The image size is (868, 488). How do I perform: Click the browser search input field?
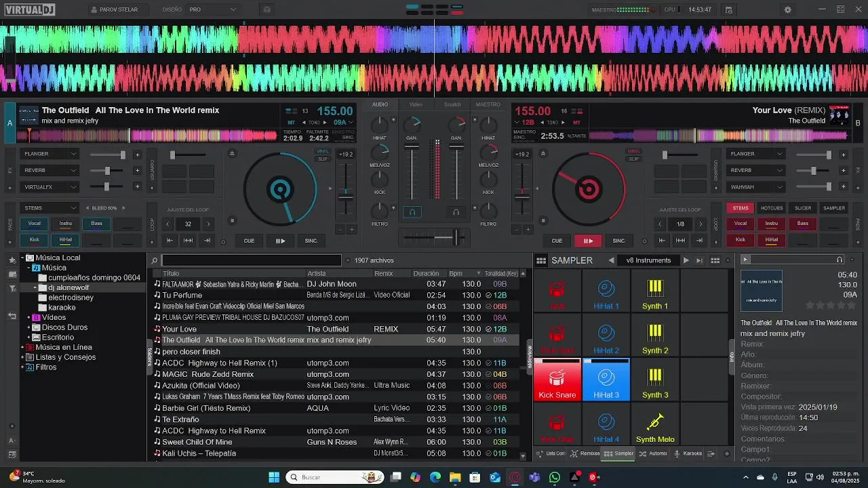pos(252,260)
